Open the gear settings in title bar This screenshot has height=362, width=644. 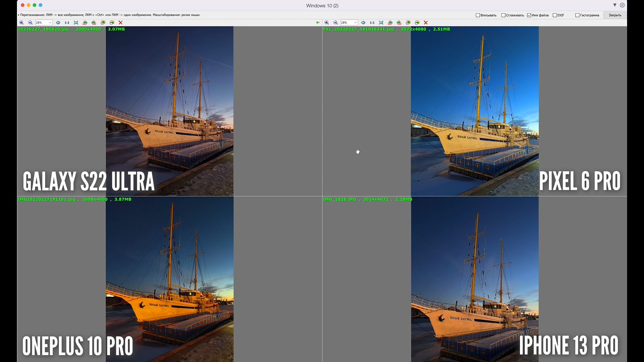[x=622, y=5]
